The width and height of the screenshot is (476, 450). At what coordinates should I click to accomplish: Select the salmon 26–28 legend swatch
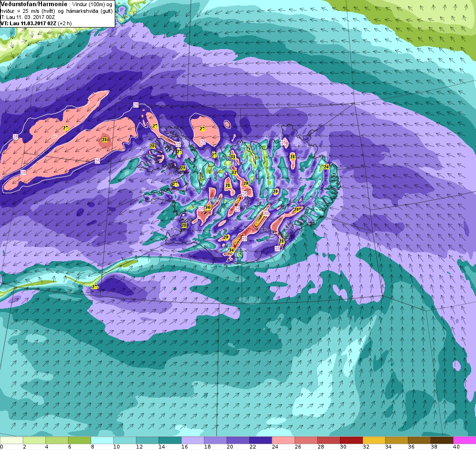tap(306, 440)
